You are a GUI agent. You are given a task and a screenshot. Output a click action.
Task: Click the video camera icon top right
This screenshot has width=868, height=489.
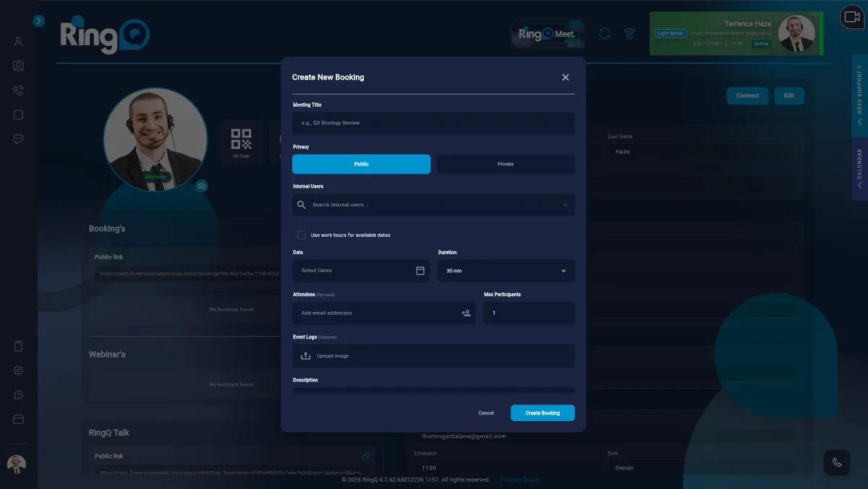tap(852, 17)
